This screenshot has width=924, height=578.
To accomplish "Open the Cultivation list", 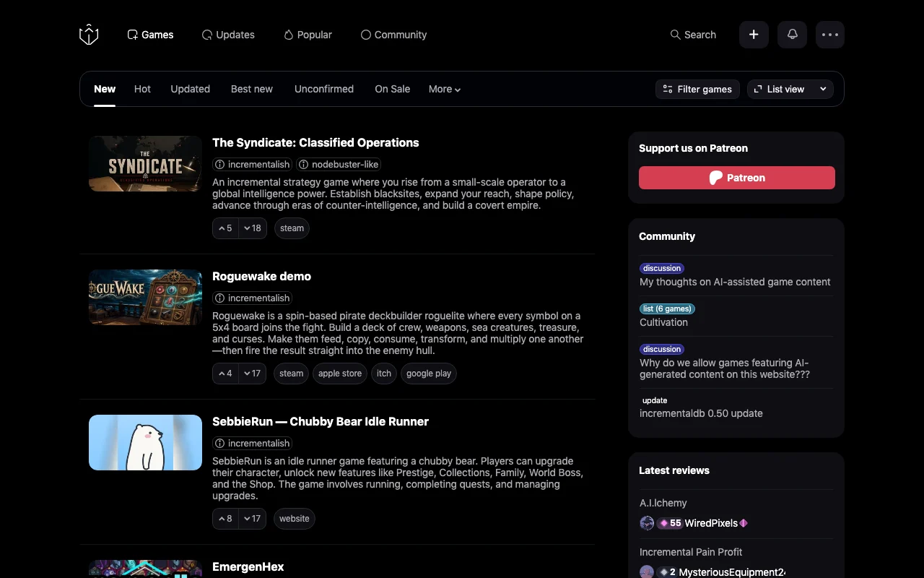I will (663, 322).
